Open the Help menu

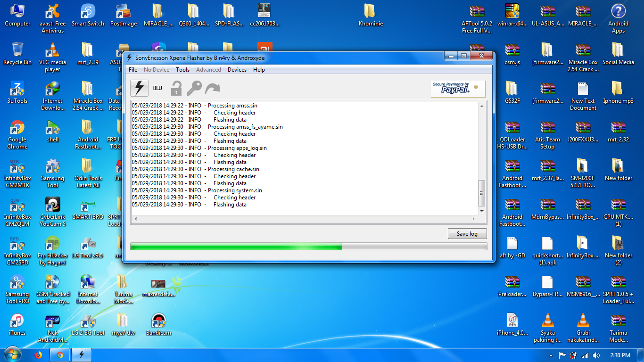(x=259, y=70)
